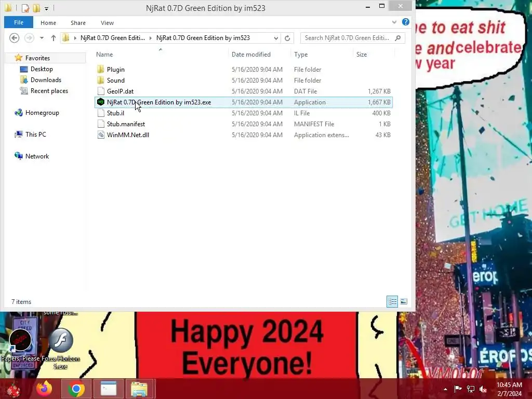Image resolution: width=532 pixels, height=399 pixels.
Task: Open the File ribbon tab
Action: click(x=19, y=22)
